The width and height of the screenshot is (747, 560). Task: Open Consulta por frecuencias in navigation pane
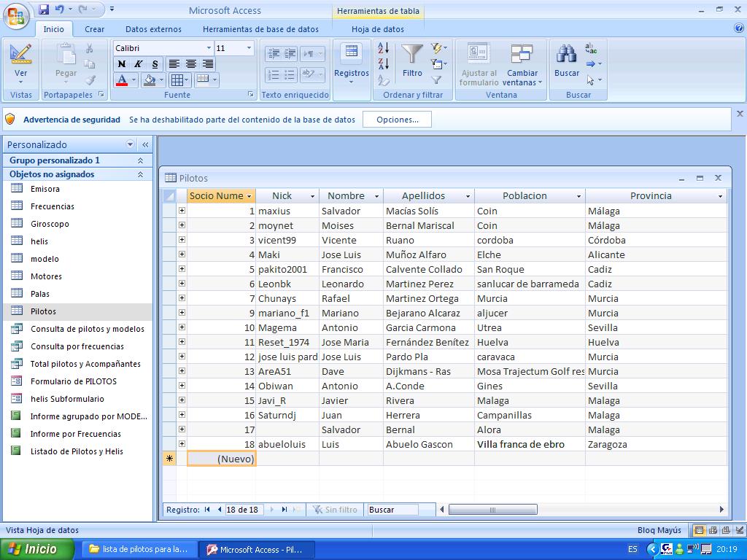pyautogui.click(x=77, y=346)
